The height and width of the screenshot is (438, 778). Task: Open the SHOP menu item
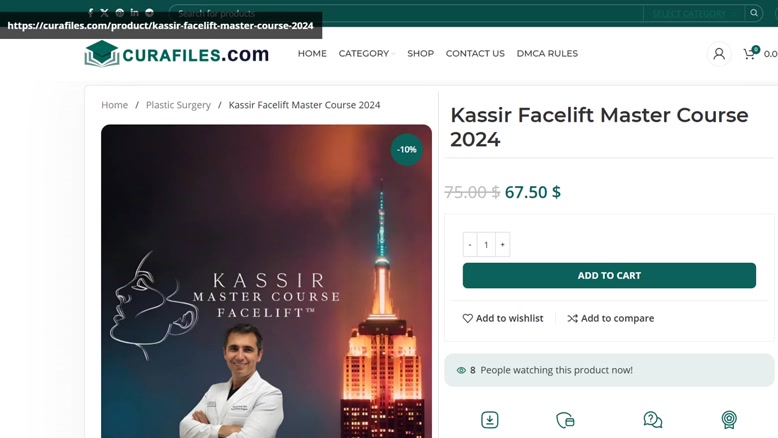click(x=420, y=54)
